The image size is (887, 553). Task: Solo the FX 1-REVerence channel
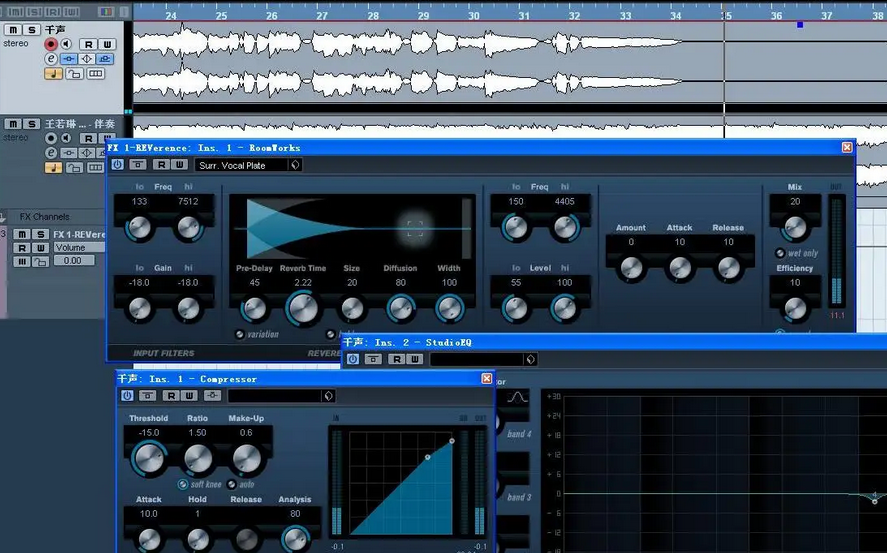click(x=40, y=234)
